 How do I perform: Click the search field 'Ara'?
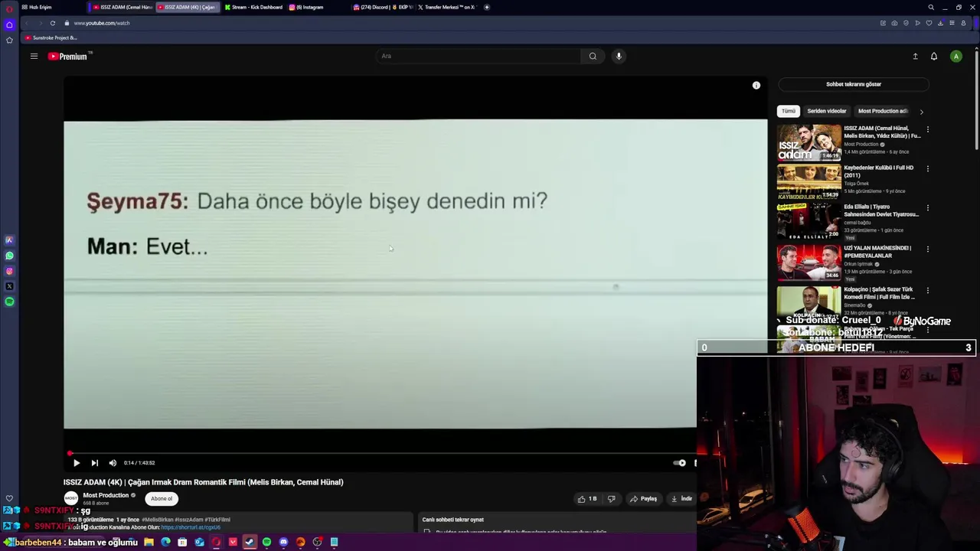pyautogui.click(x=479, y=56)
